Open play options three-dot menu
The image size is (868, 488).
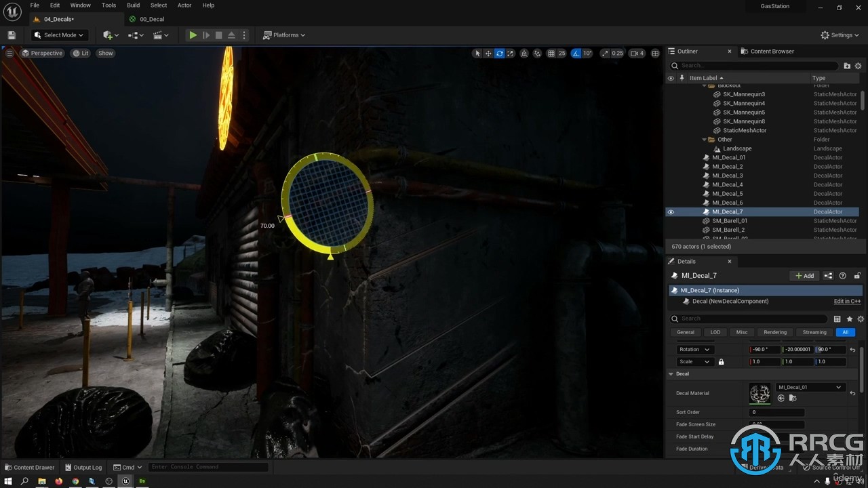(244, 35)
